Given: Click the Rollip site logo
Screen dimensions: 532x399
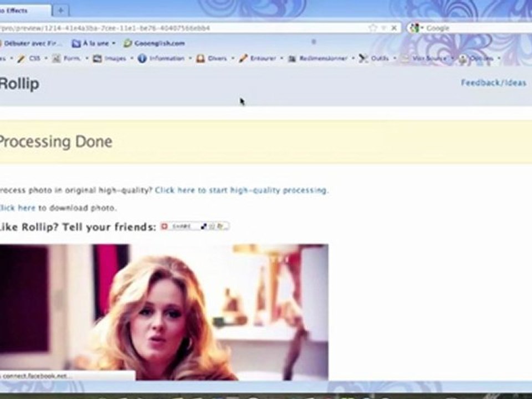Looking at the screenshot, I should click(19, 84).
